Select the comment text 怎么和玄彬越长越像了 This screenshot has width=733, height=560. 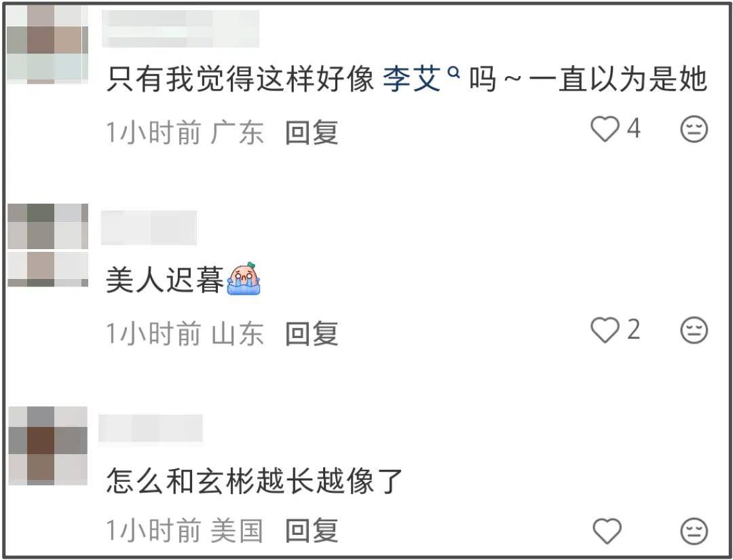point(255,481)
